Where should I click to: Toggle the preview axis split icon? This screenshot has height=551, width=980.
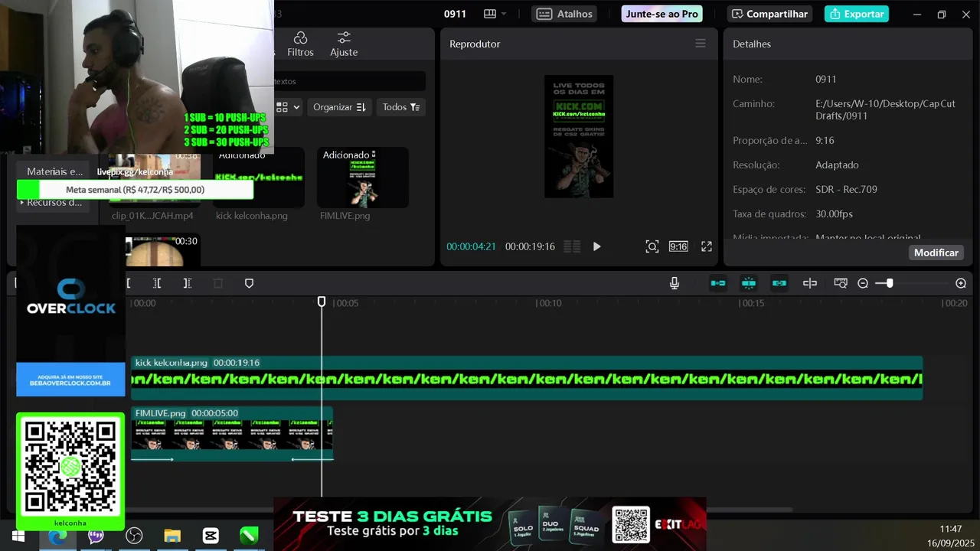point(810,283)
